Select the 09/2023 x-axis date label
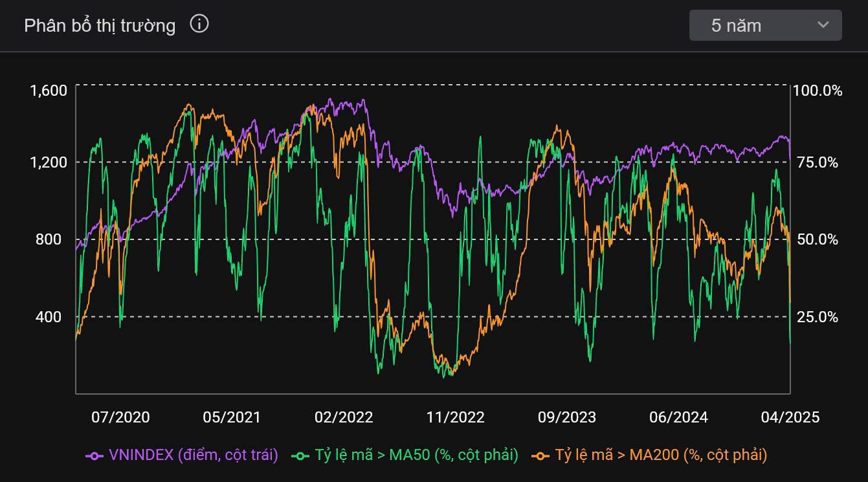This screenshot has width=868, height=482. 567,417
